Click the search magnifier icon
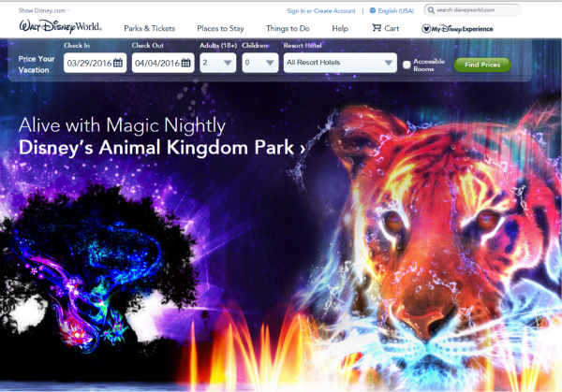Image resolution: width=562 pixels, height=392 pixels. click(x=431, y=10)
